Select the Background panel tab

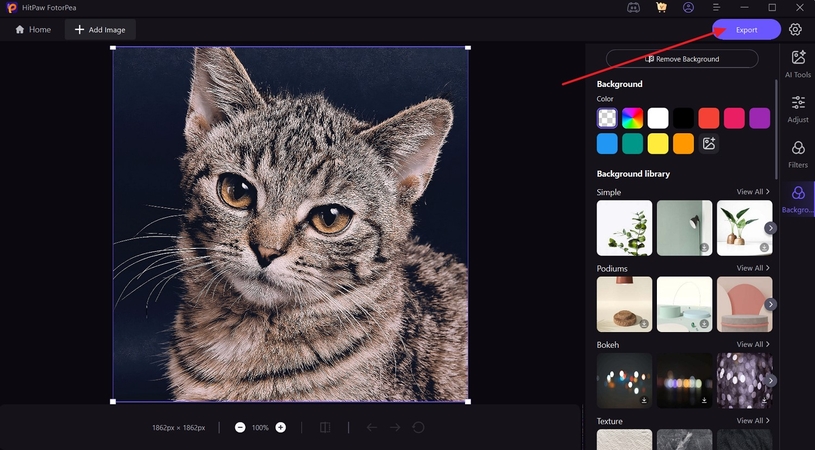point(798,200)
